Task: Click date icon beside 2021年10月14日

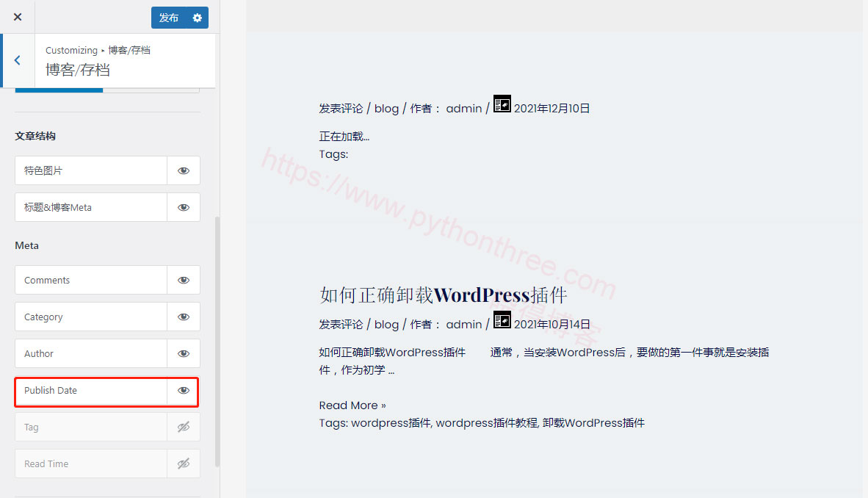Action: click(x=502, y=320)
